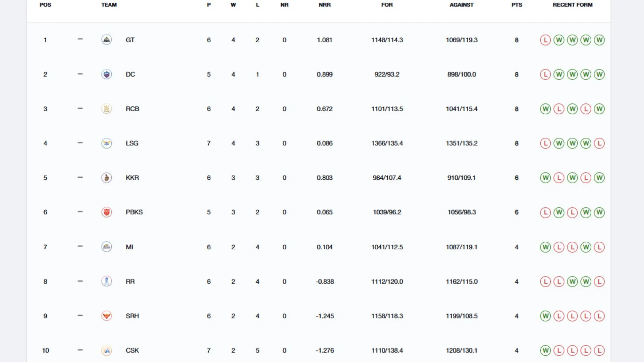Click the PTS column header

[x=517, y=5]
